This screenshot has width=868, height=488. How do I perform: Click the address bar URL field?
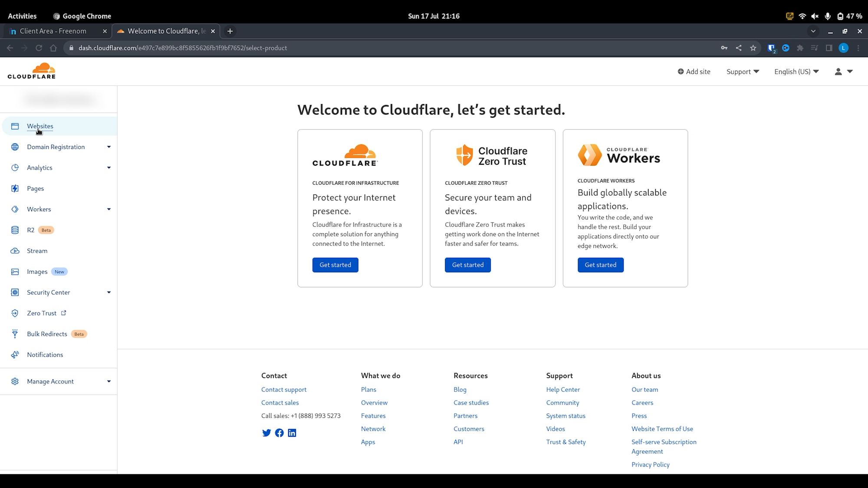(x=391, y=48)
